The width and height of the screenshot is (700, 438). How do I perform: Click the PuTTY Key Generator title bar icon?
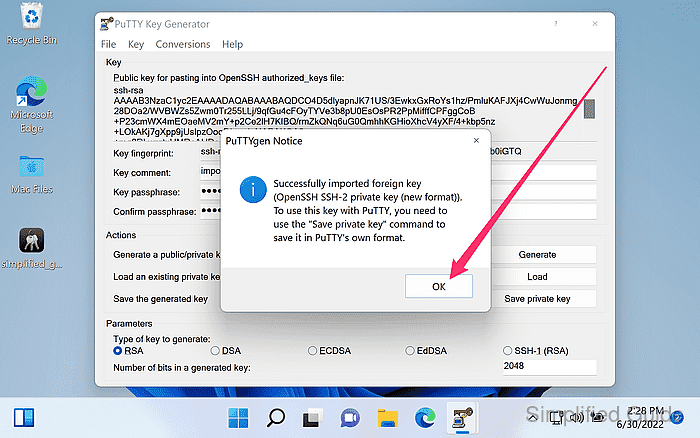coord(106,24)
